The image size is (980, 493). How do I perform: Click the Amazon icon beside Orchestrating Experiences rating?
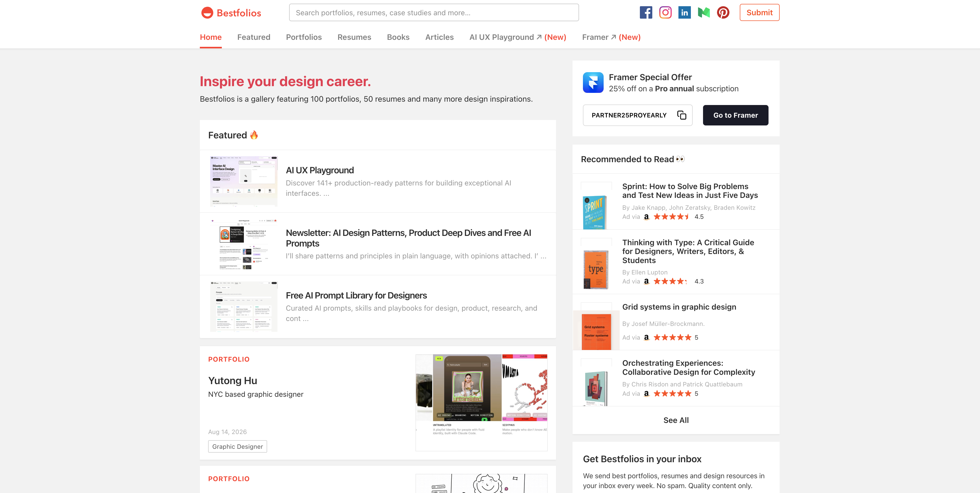[646, 394]
